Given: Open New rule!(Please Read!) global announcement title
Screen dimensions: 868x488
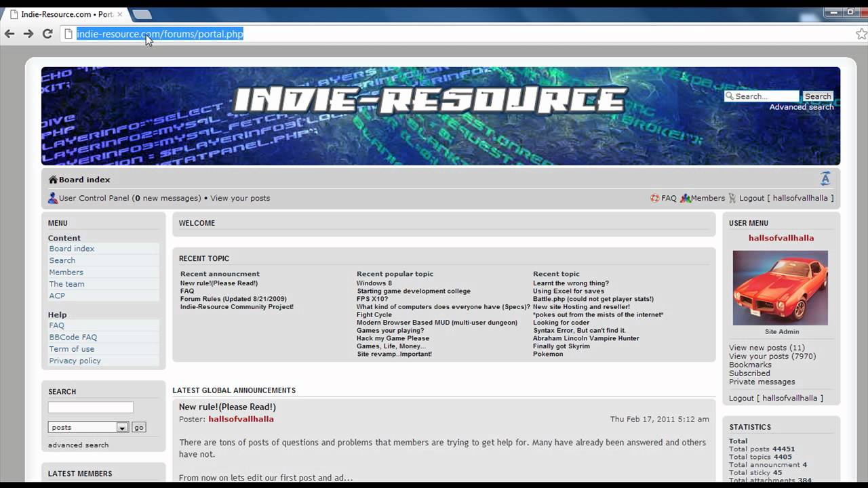Looking at the screenshot, I should click(227, 407).
